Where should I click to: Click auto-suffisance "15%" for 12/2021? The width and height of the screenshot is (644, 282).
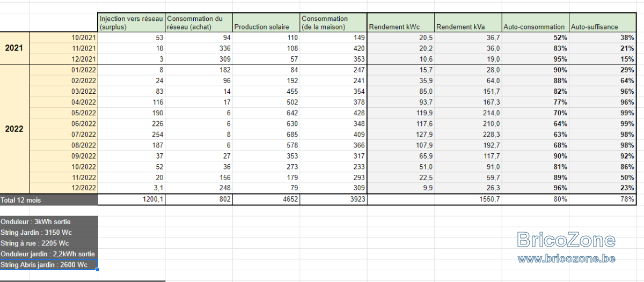point(602,59)
